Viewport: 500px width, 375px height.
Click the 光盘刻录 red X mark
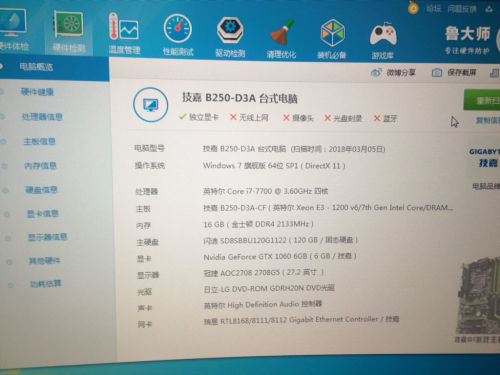(328, 118)
